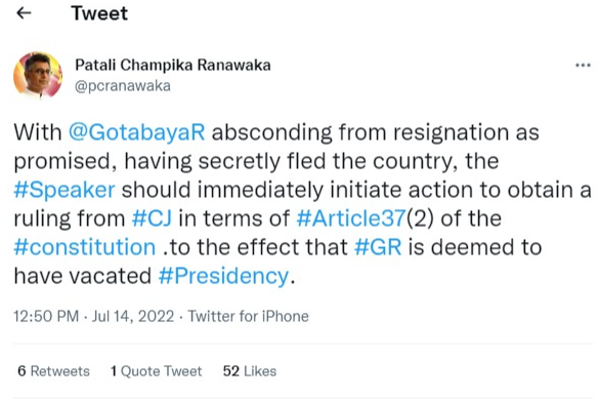View the 6 Retweets list
This screenshot has width=600, height=400.
pos(54,371)
